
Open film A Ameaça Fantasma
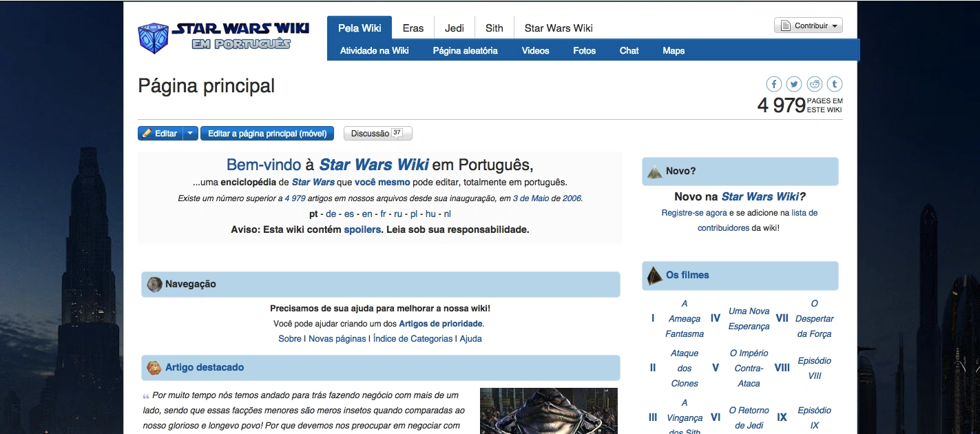click(685, 318)
